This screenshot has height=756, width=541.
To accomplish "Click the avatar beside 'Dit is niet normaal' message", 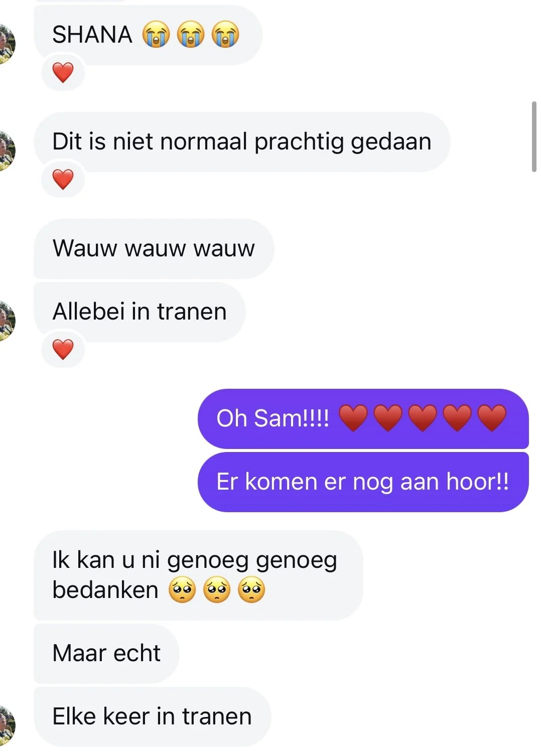I will coord(6,150).
